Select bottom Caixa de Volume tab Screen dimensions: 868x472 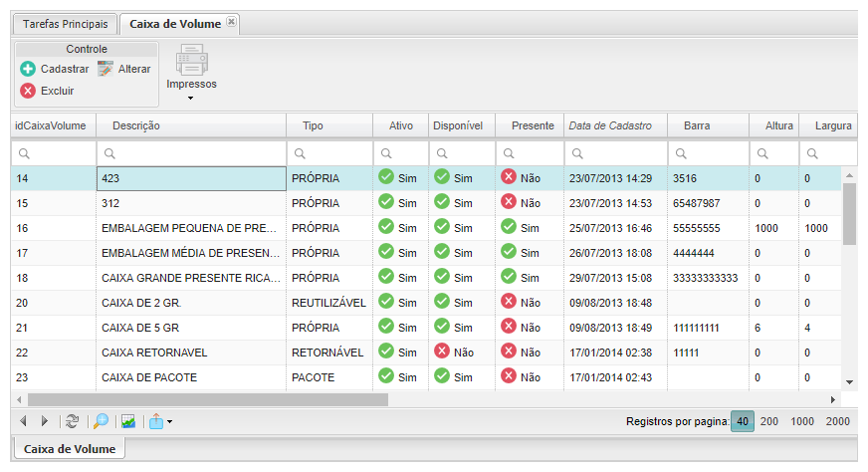(70, 449)
